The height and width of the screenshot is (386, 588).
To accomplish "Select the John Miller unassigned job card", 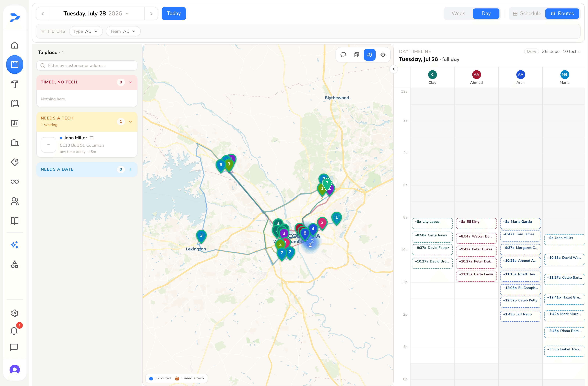I will click(x=87, y=144).
